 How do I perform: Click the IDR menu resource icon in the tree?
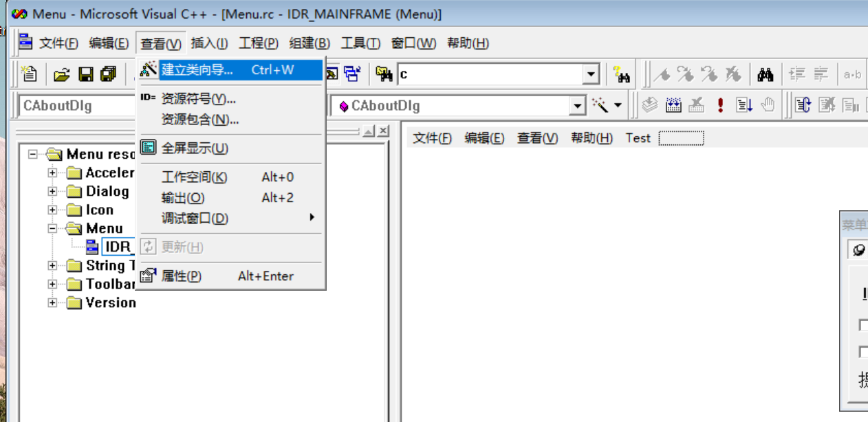pos(92,247)
